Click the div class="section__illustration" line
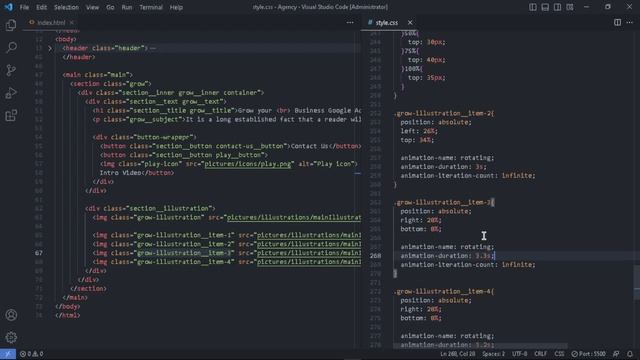 tap(150, 209)
